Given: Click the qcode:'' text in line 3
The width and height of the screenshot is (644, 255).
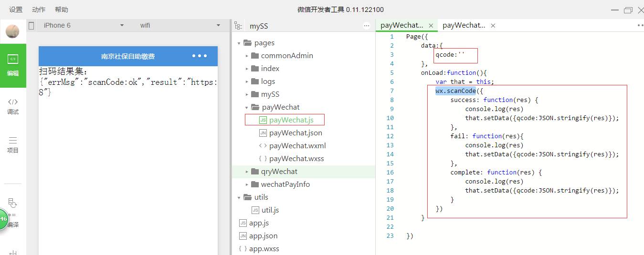Looking at the screenshot, I should [450, 54].
